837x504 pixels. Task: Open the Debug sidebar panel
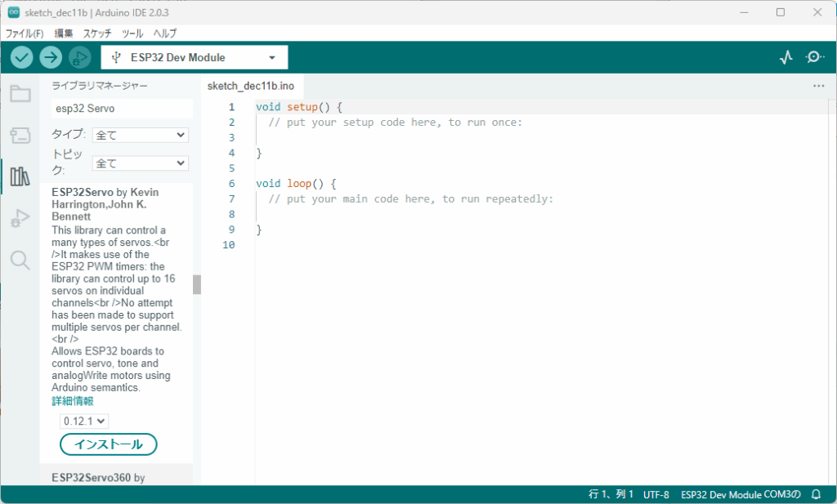[20, 218]
